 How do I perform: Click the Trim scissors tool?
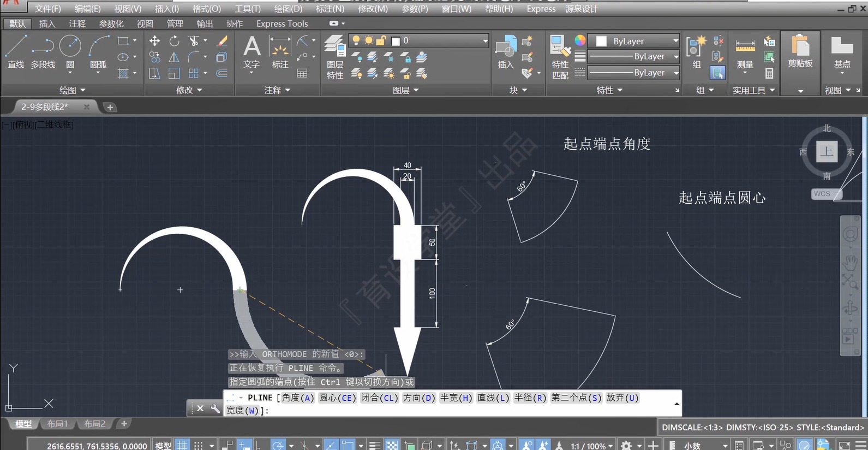click(x=193, y=41)
